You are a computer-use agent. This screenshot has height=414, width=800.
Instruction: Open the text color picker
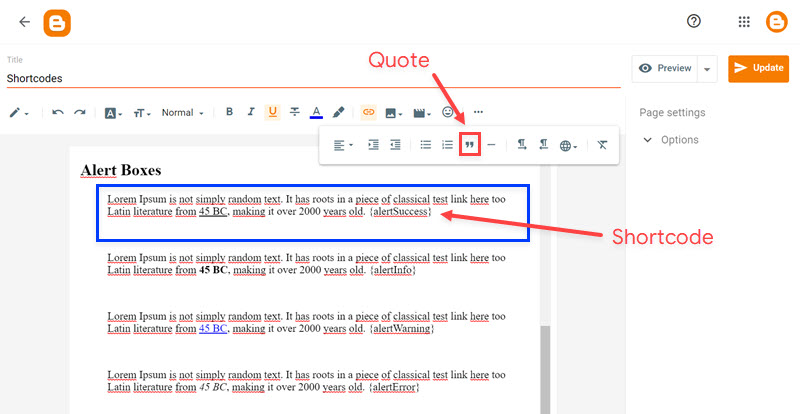(316, 112)
